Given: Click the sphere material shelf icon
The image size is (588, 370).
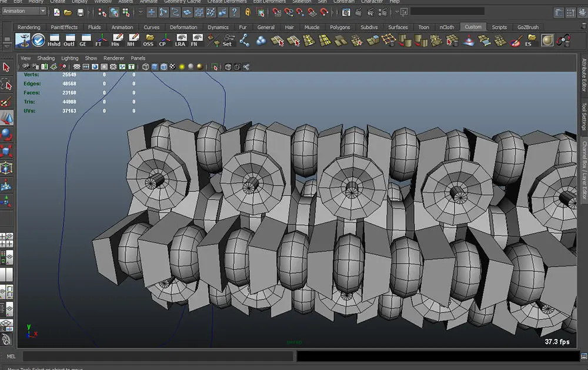Looking at the screenshot, I should click(x=547, y=41).
